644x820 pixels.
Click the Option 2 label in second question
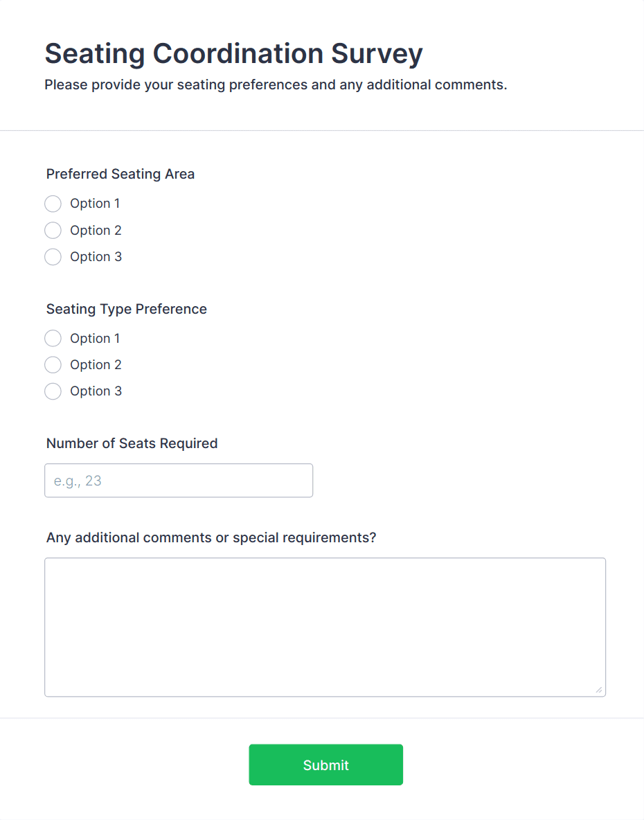pyautogui.click(x=96, y=364)
